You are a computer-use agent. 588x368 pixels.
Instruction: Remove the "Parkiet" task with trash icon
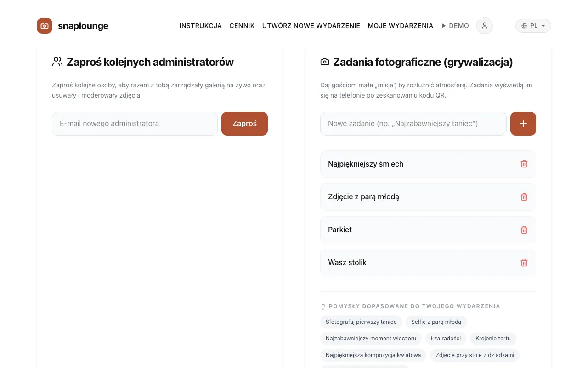tap(524, 230)
